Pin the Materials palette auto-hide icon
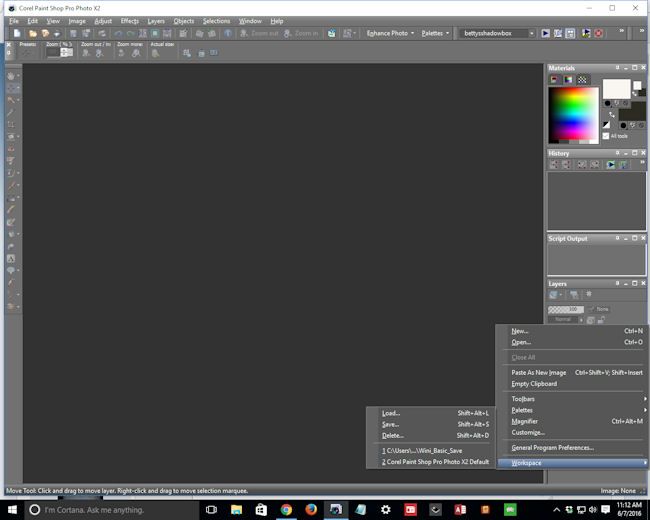 click(x=617, y=68)
